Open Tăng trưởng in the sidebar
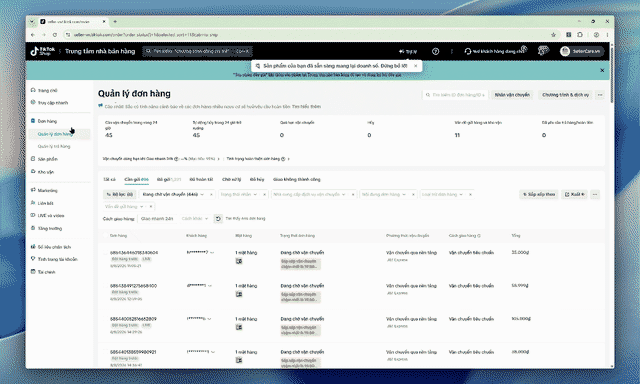 [49, 229]
